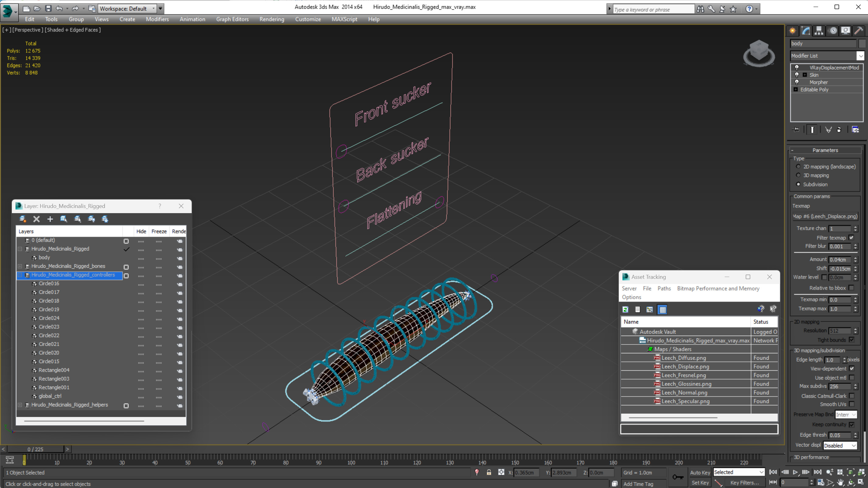Open Paths menu in Asset Tracking

pyautogui.click(x=664, y=288)
